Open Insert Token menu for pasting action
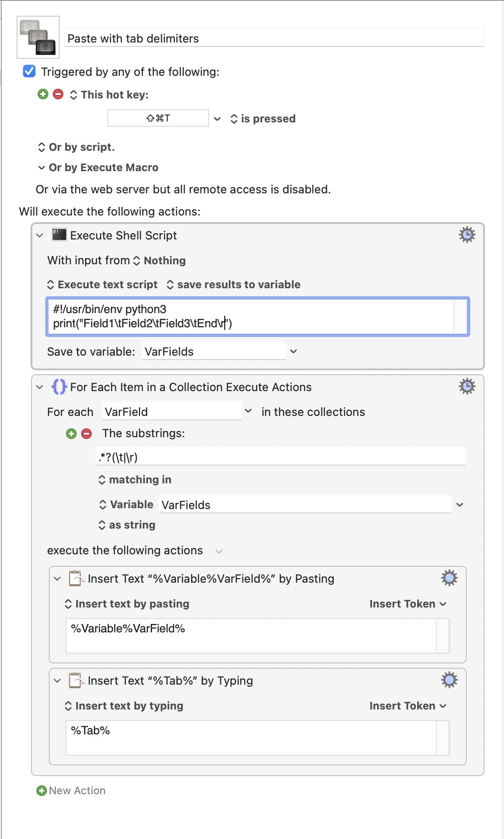Screen dimensions: 504x839 tap(408, 604)
